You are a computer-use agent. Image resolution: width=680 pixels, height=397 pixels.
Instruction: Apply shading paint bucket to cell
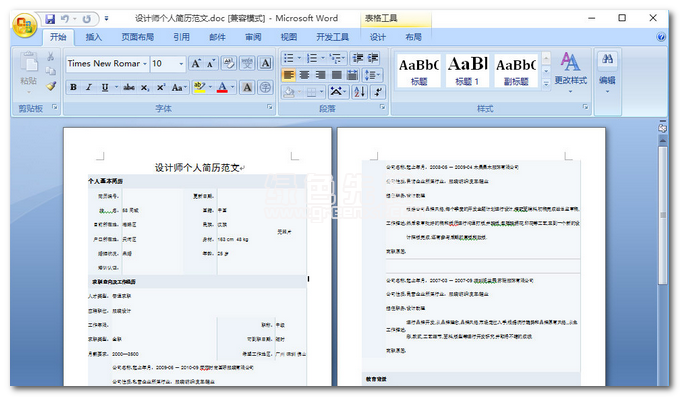(x=289, y=92)
